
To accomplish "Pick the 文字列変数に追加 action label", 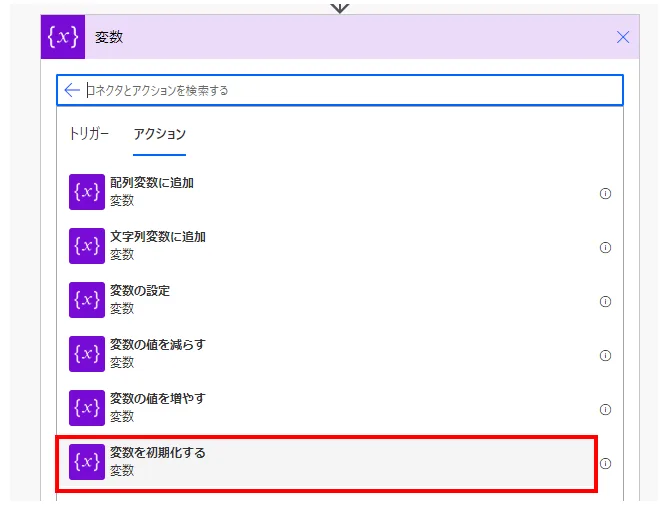I will pyautogui.click(x=158, y=238).
